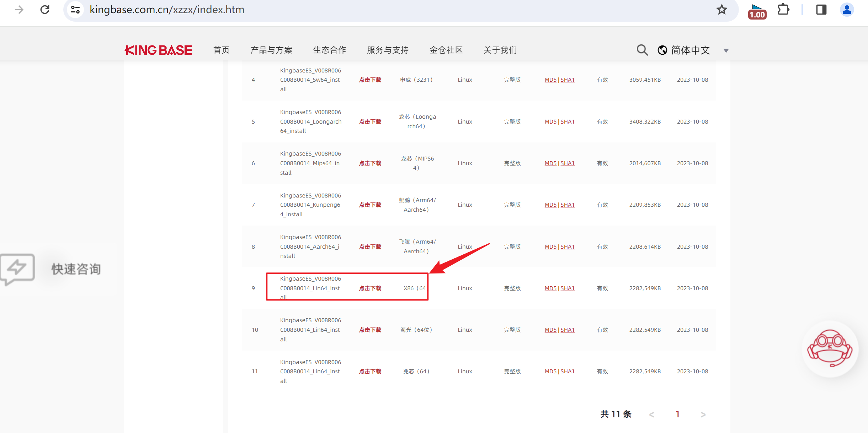
Task: Click 点击下载 for Sw64 row 4
Action: [x=370, y=80]
